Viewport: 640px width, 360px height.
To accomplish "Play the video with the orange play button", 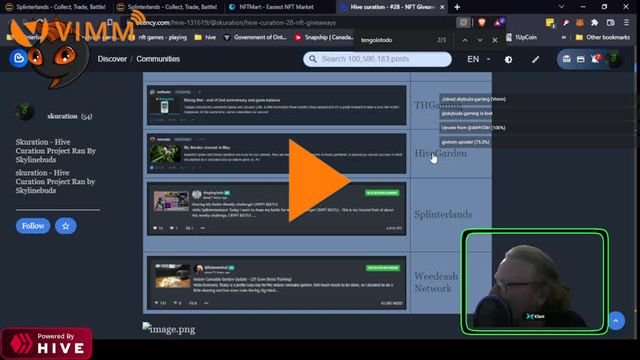I will tap(319, 180).
